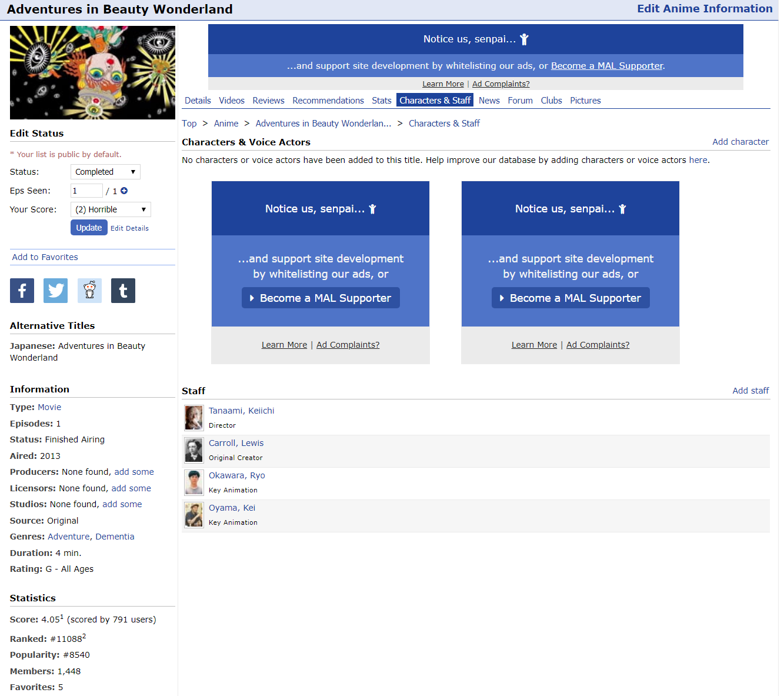This screenshot has height=696, width=784.
Task: Open Tanaami, Keiichi's staff photo
Action: point(194,418)
